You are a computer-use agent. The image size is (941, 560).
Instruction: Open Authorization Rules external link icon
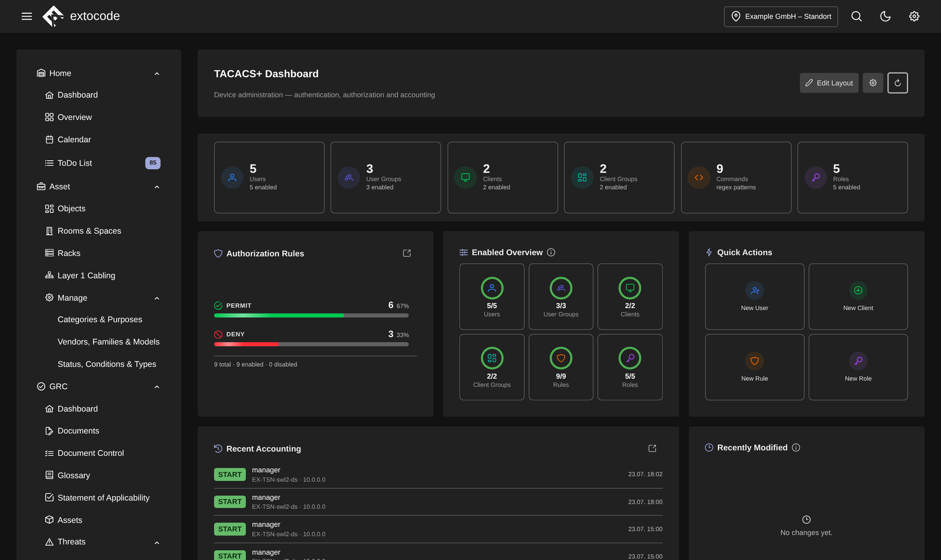point(407,253)
